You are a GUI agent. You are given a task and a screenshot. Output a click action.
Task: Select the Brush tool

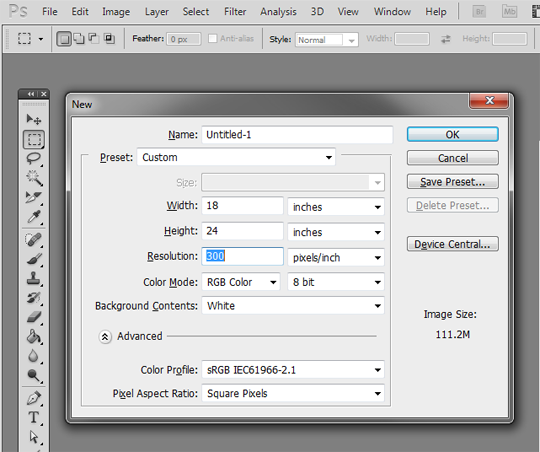(34, 259)
